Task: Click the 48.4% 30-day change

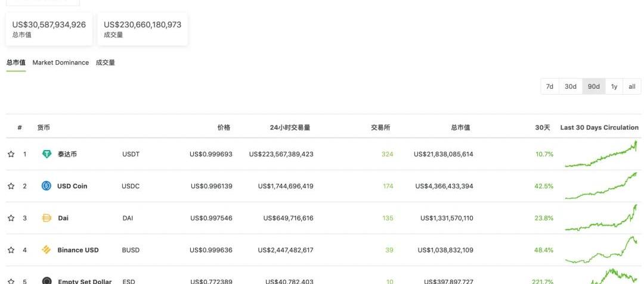Action: [x=544, y=250]
